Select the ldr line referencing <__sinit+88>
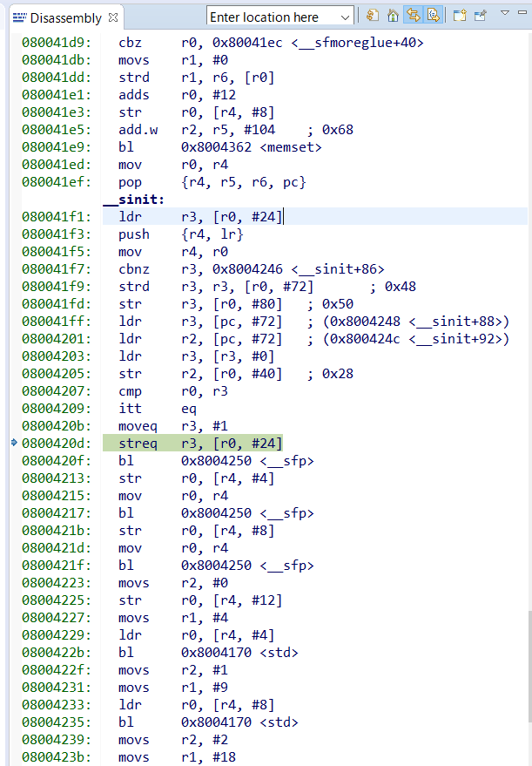 click(313, 322)
